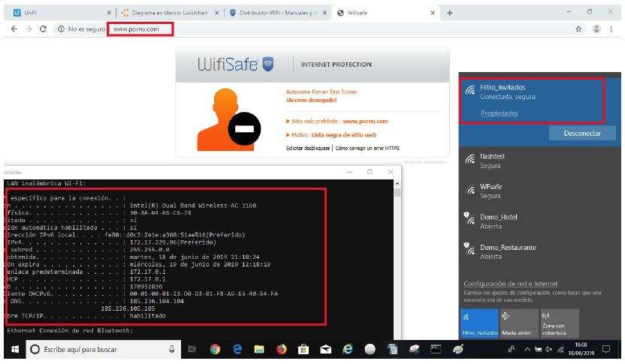Toggle 'Modo avión' airplane mode tile
The height and width of the screenshot is (364, 625).
point(518,323)
